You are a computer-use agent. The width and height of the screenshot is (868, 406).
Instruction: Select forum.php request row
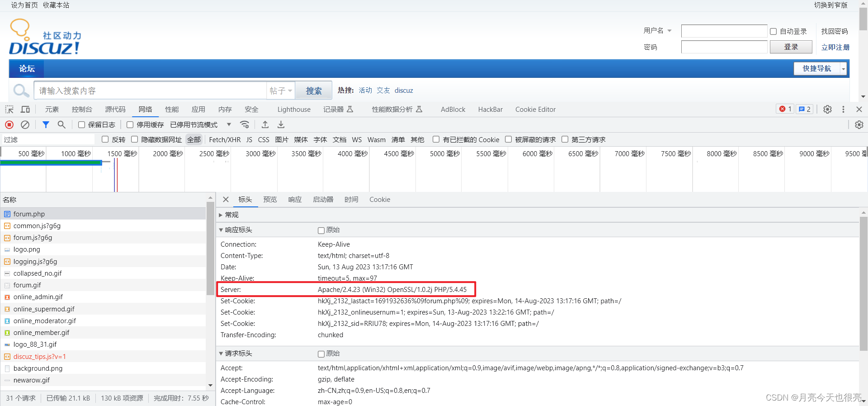(x=103, y=214)
